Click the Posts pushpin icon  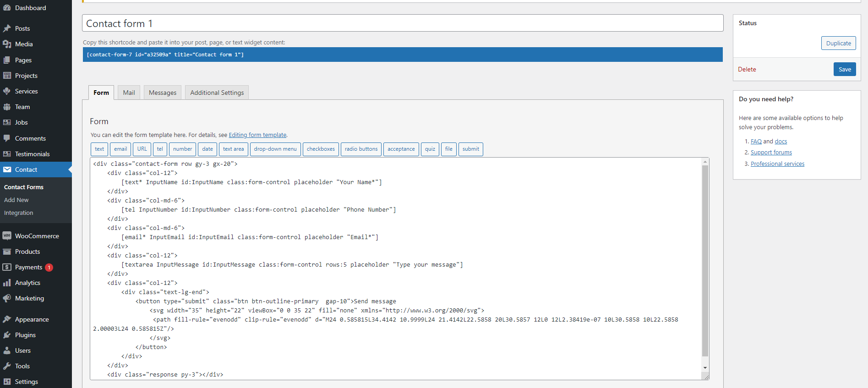pos(7,28)
